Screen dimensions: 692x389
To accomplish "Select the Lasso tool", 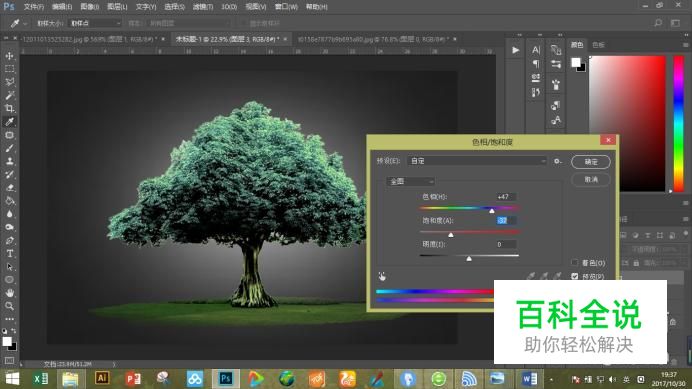I will pos(9,82).
